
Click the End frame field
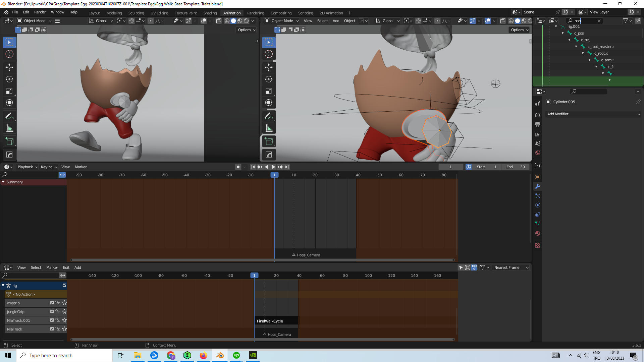click(x=516, y=167)
